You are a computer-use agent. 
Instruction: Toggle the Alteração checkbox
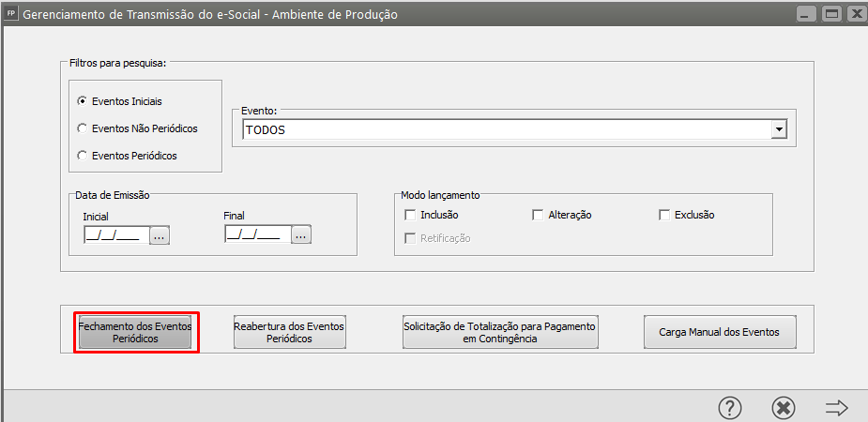pyautogui.click(x=538, y=215)
